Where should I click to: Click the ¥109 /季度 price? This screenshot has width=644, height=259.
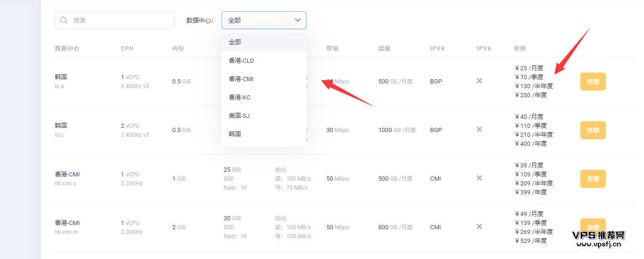coord(531,174)
